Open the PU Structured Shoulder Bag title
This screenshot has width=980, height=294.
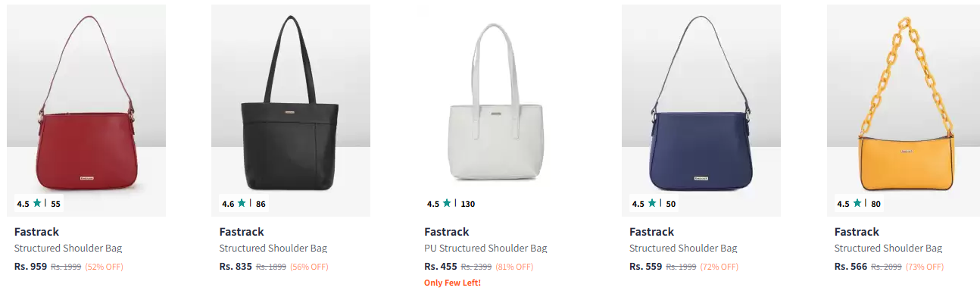[x=485, y=249]
